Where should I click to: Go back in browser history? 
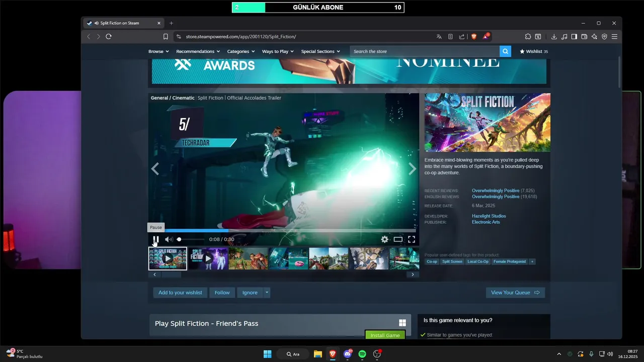[x=89, y=37]
